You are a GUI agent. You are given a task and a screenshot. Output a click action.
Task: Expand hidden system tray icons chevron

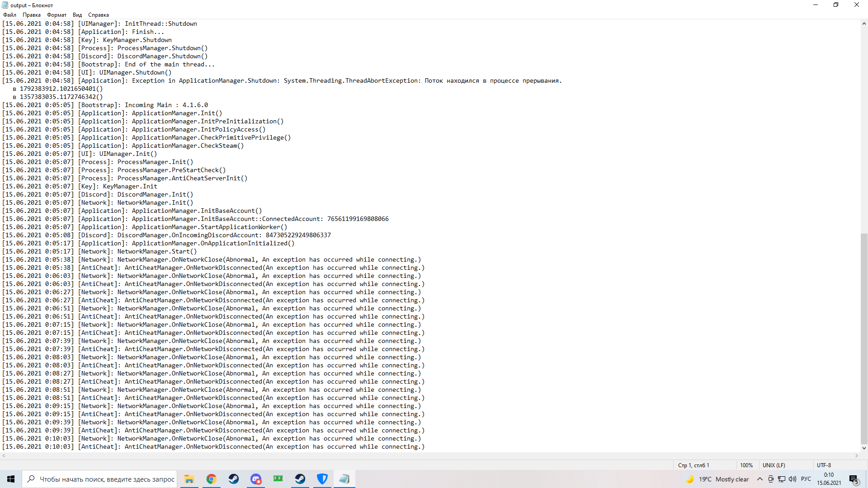[x=760, y=479]
